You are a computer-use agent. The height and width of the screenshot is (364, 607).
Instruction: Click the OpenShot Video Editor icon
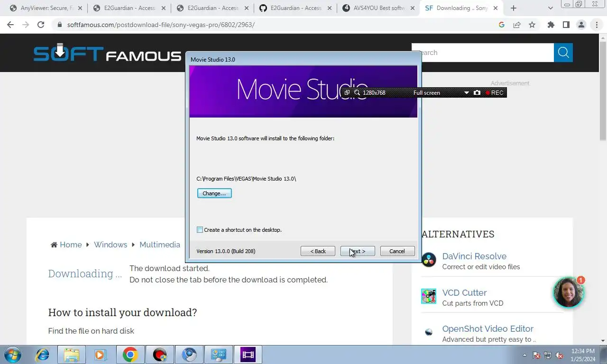point(429,332)
